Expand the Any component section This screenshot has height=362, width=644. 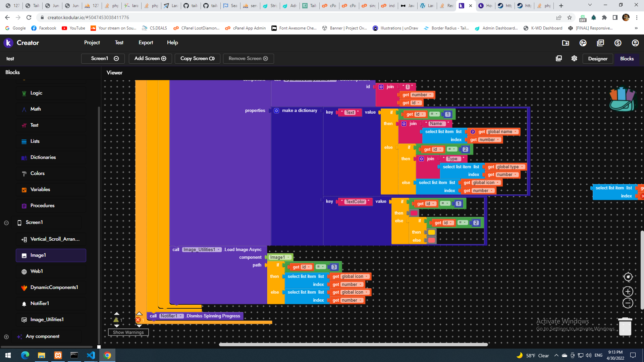(x=6, y=337)
